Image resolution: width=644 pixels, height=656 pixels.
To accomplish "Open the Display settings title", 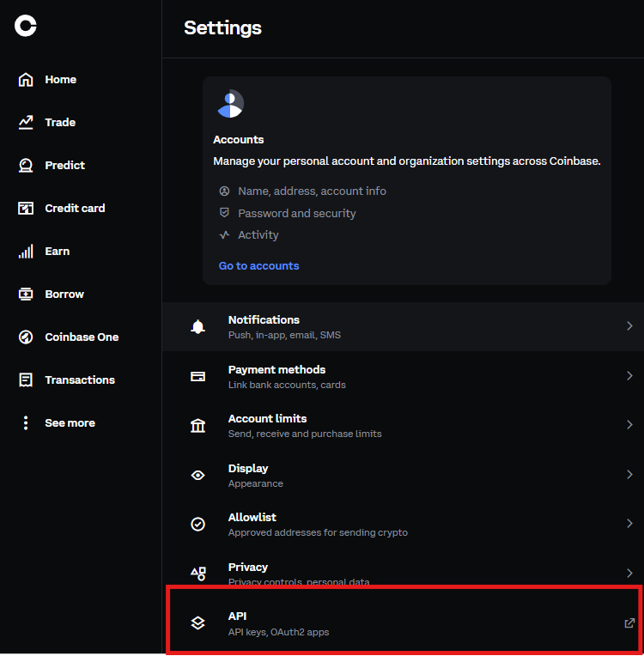I will point(248,468).
